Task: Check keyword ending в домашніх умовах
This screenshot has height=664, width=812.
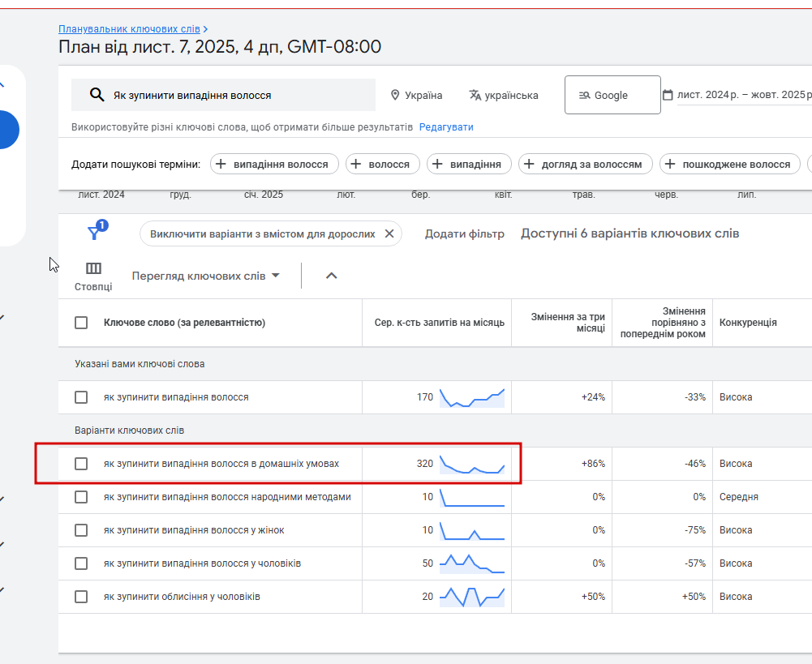Action: (x=81, y=463)
